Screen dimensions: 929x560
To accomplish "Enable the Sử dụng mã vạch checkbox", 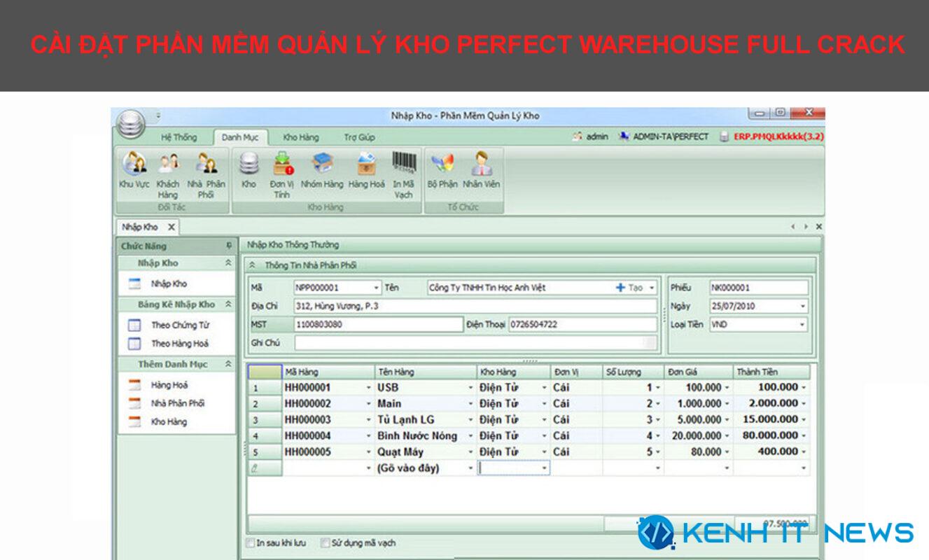I will [325, 542].
